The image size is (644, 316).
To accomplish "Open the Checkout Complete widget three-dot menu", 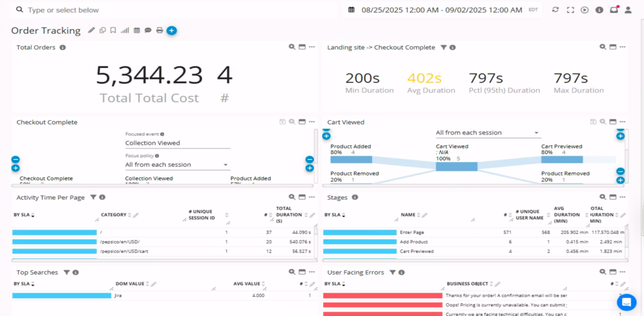I will tap(312, 121).
